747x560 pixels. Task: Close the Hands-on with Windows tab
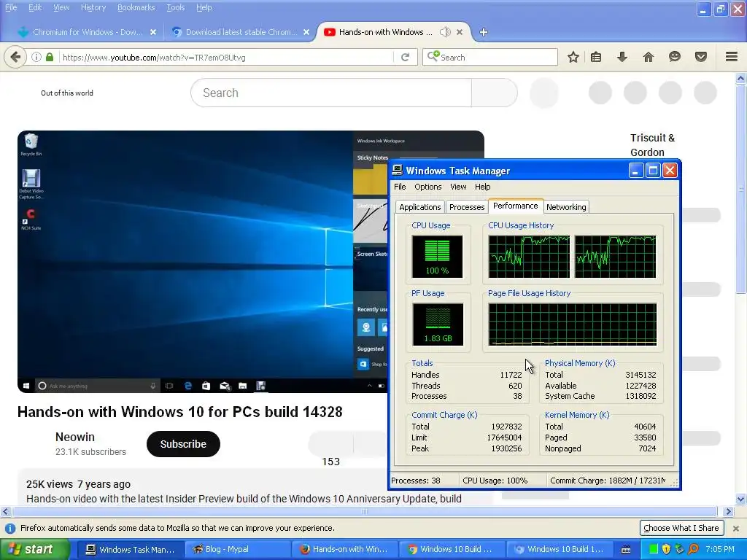[x=460, y=32]
